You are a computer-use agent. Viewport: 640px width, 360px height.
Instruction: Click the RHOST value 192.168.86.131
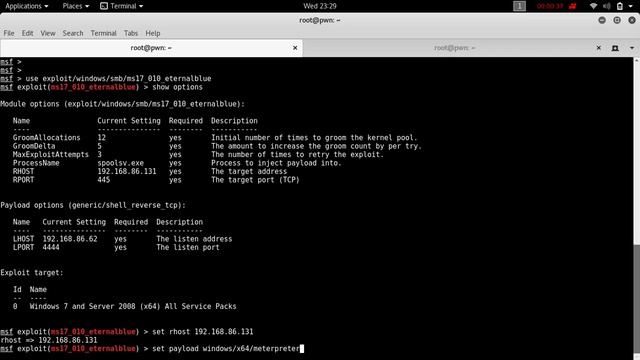point(127,171)
